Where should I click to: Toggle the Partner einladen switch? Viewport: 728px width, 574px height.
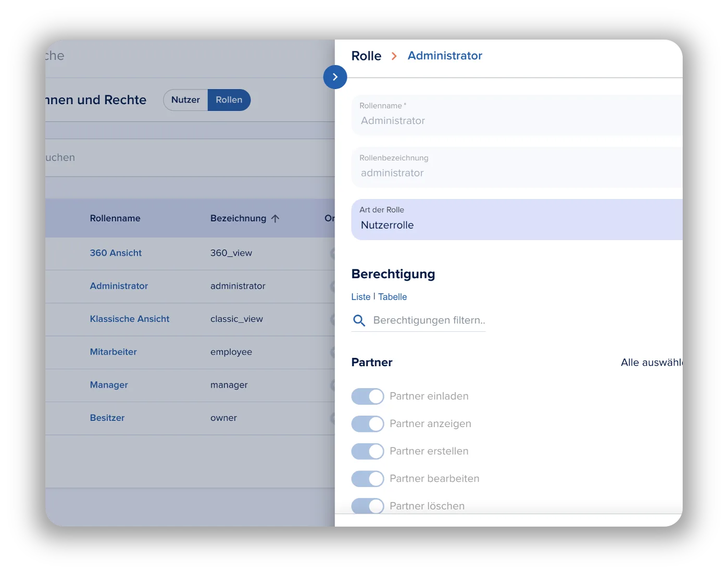[368, 396]
